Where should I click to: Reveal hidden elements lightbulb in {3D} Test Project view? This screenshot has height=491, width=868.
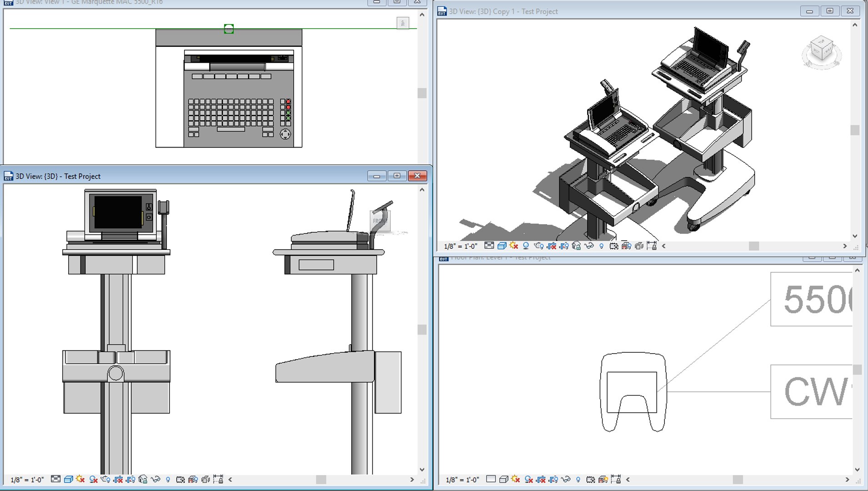(168, 479)
